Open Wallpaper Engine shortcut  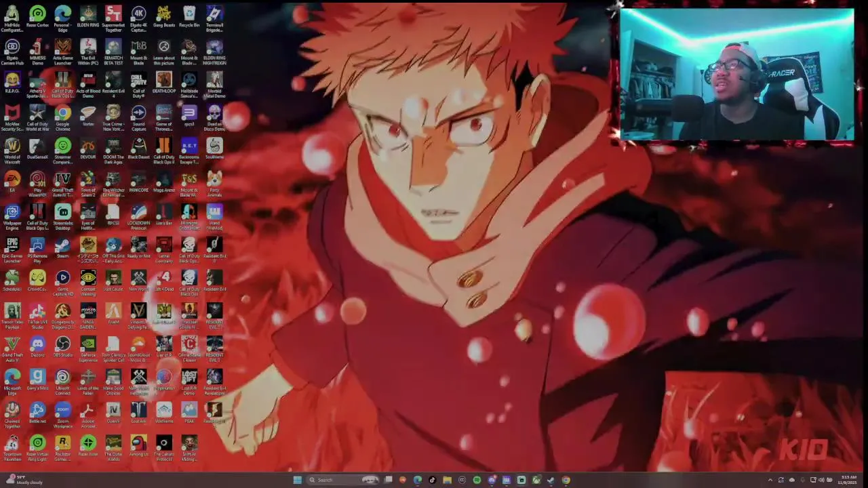pyautogui.click(x=12, y=217)
